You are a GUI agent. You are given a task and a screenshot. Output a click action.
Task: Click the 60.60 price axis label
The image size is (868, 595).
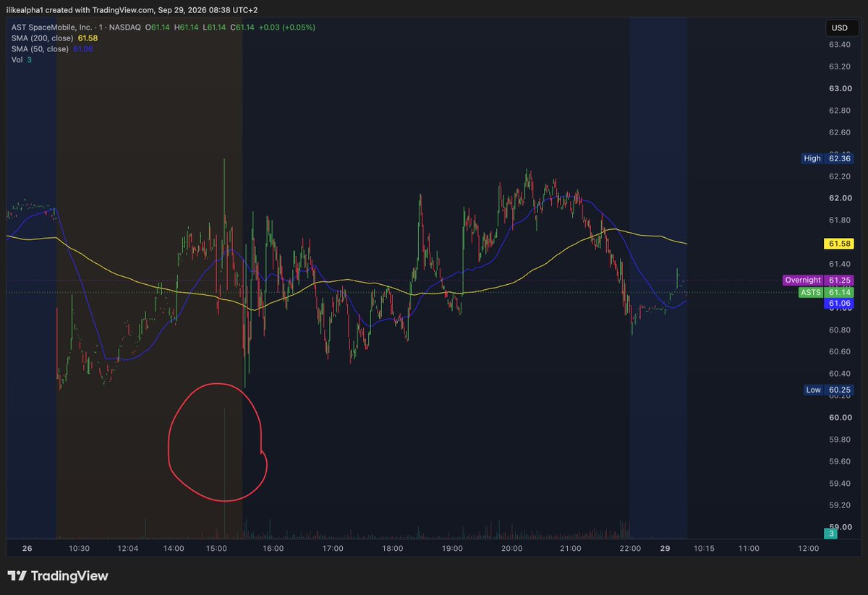[839, 351]
